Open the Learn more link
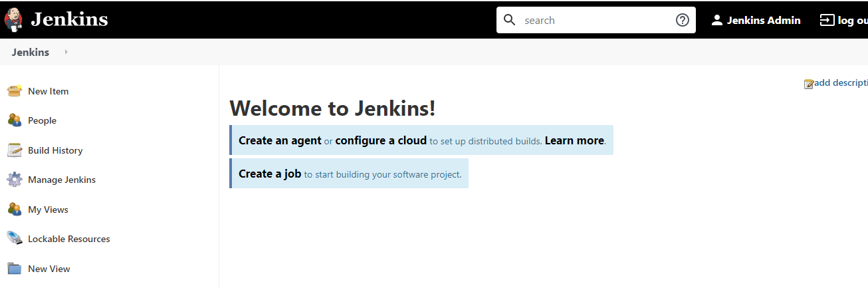868x288 pixels. pyautogui.click(x=574, y=140)
